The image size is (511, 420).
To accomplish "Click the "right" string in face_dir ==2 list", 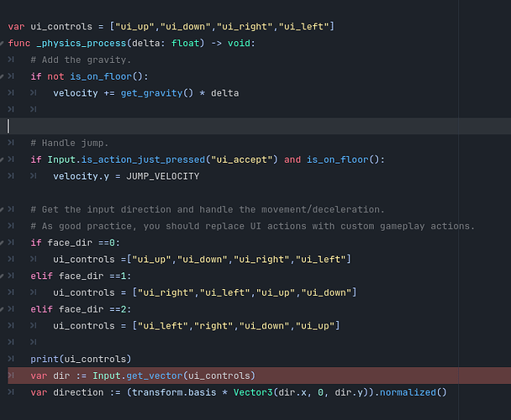I will pyautogui.click(x=213, y=326).
